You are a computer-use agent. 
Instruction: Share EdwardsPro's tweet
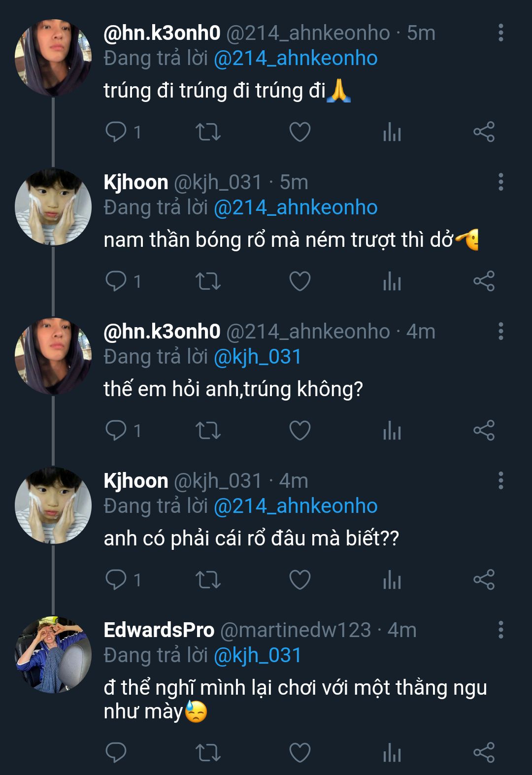[x=484, y=752]
